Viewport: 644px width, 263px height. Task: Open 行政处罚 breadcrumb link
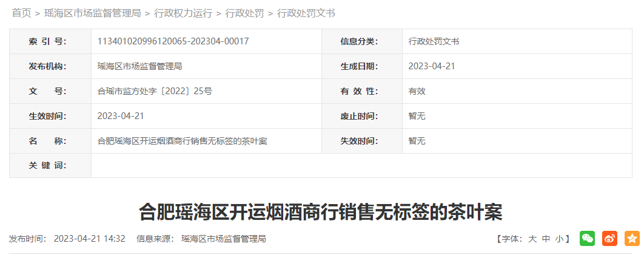click(x=245, y=13)
